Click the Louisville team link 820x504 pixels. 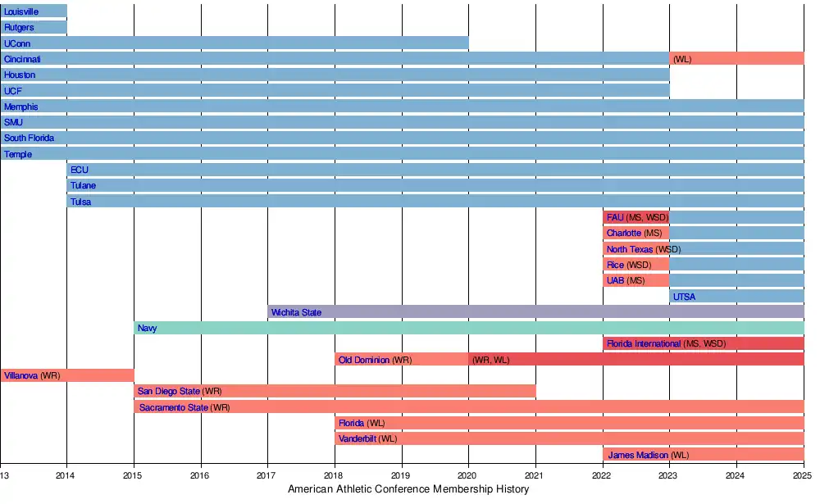click(x=21, y=11)
